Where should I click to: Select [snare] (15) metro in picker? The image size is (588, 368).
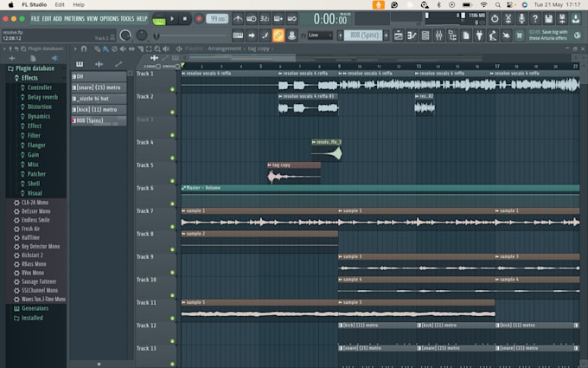(x=99, y=87)
